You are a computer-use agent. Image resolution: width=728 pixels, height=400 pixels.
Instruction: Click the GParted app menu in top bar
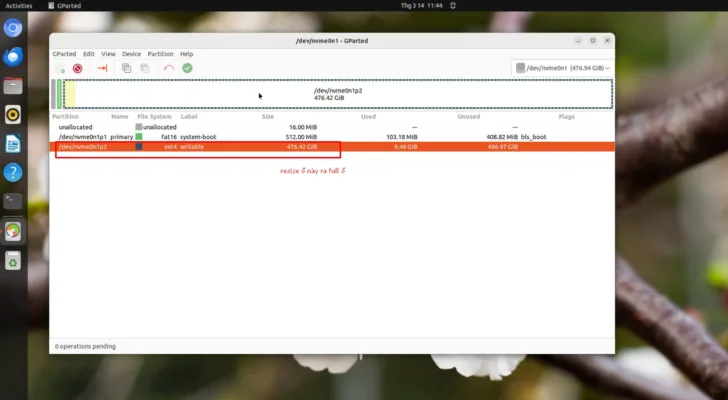65,6
